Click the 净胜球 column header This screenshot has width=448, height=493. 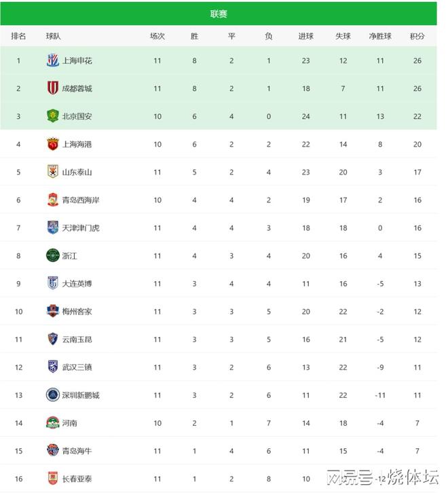coord(380,36)
